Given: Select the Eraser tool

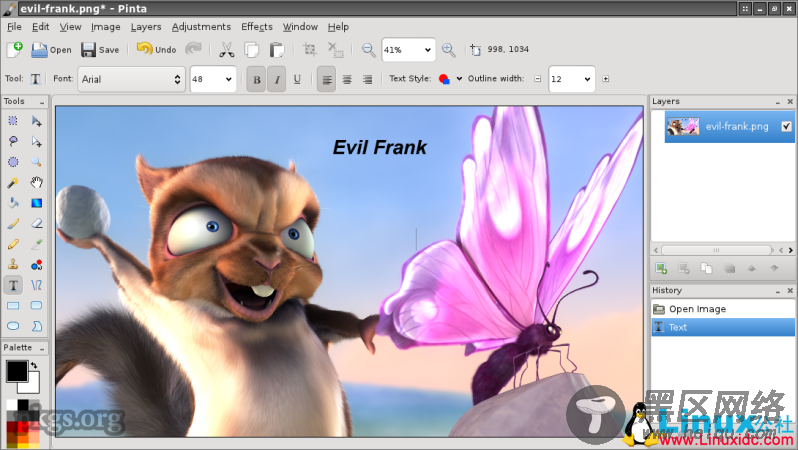Looking at the screenshot, I should point(36,223).
